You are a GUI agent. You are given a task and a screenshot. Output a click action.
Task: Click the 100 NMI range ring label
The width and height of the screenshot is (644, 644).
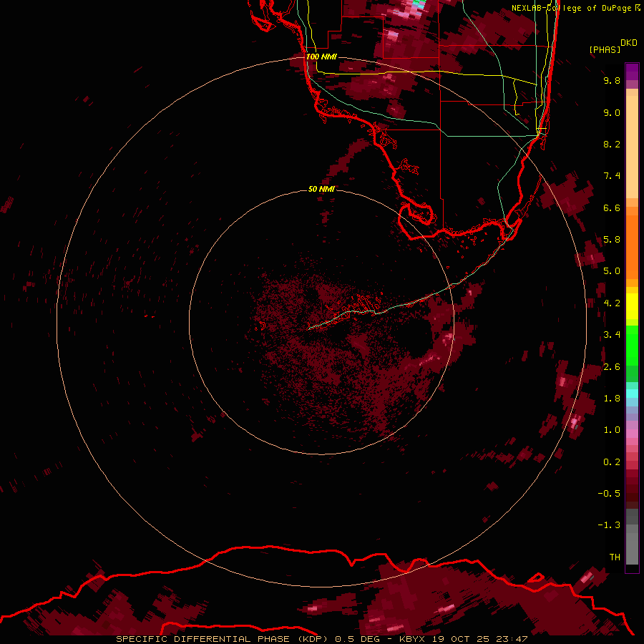click(321, 57)
